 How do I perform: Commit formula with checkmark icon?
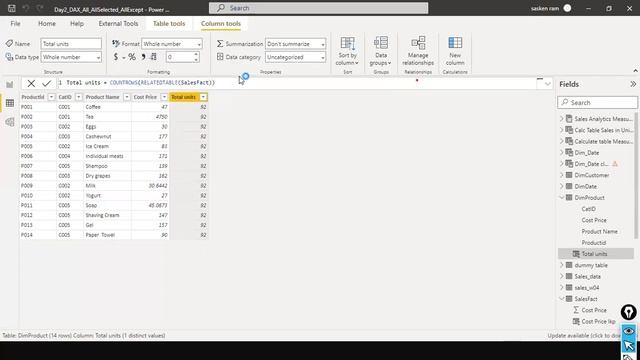pos(47,84)
